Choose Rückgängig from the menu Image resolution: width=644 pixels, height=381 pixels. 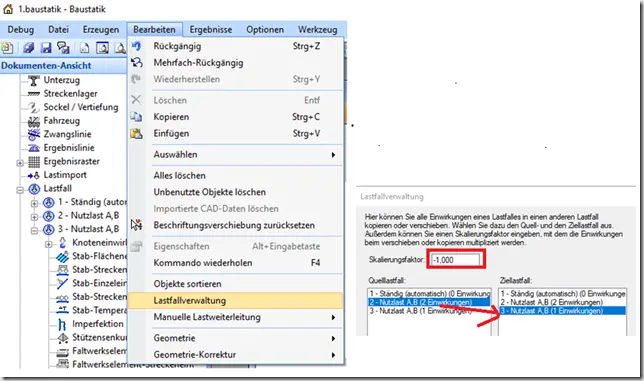(x=235, y=46)
